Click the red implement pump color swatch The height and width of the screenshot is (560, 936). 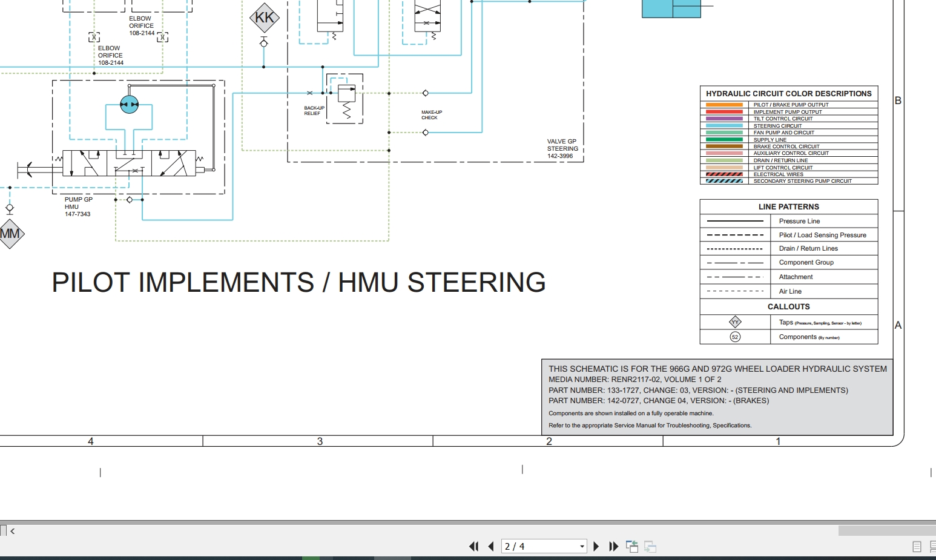point(724,112)
